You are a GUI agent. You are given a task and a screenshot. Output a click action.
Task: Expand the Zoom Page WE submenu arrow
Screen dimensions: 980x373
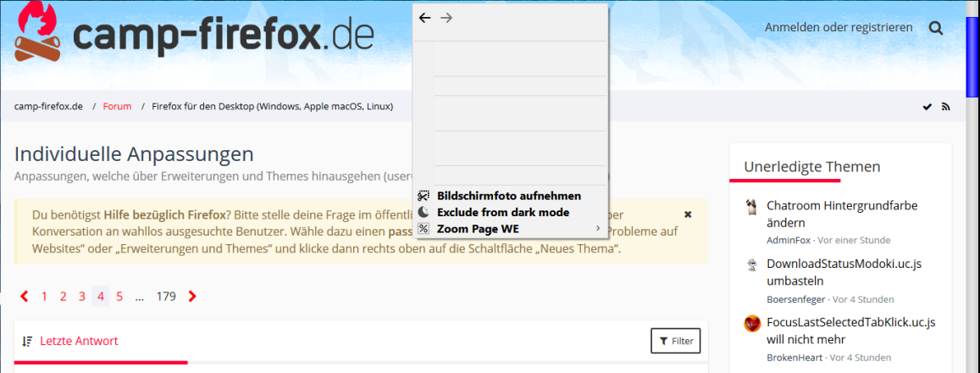598,228
